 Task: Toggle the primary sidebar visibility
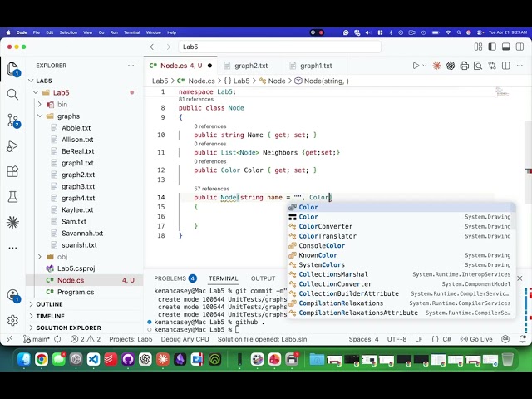pyautogui.click(x=492, y=47)
